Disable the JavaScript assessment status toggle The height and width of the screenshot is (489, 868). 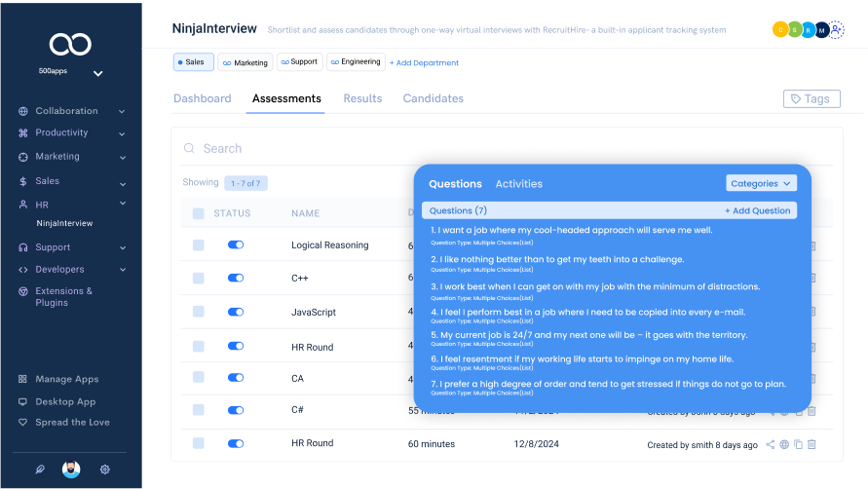[236, 312]
